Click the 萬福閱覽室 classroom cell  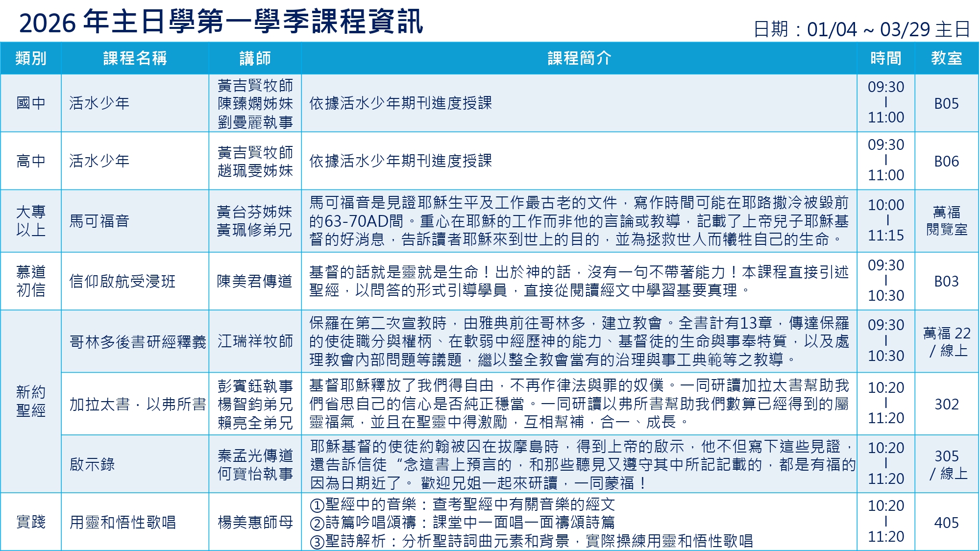pyautogui.click(x=946, y=221)
